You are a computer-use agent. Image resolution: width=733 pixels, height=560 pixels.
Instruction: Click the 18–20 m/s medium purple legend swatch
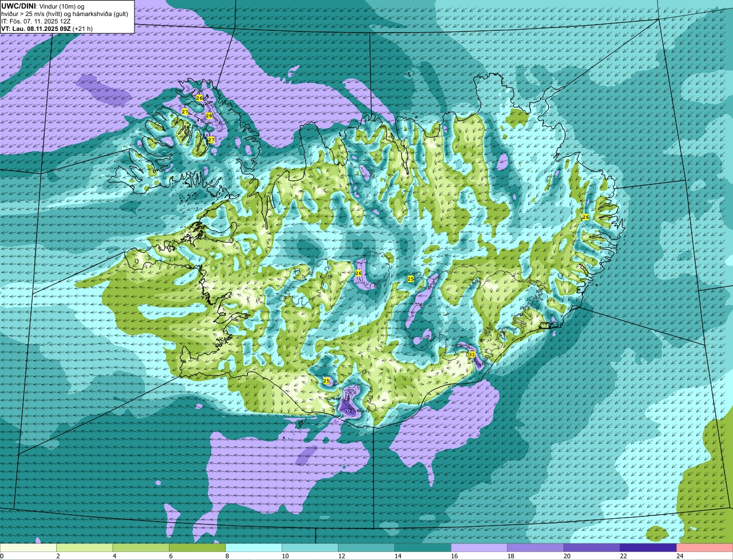click(x=535, y=548)
